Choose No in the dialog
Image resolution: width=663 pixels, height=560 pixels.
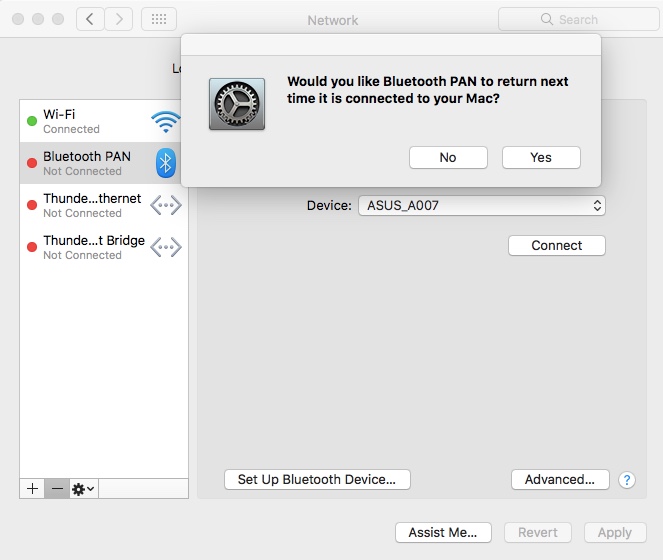[448, 158]
